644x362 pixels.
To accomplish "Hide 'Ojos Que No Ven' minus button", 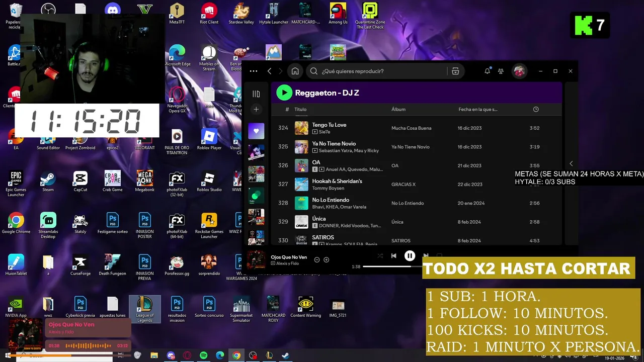I will [317, 260].
